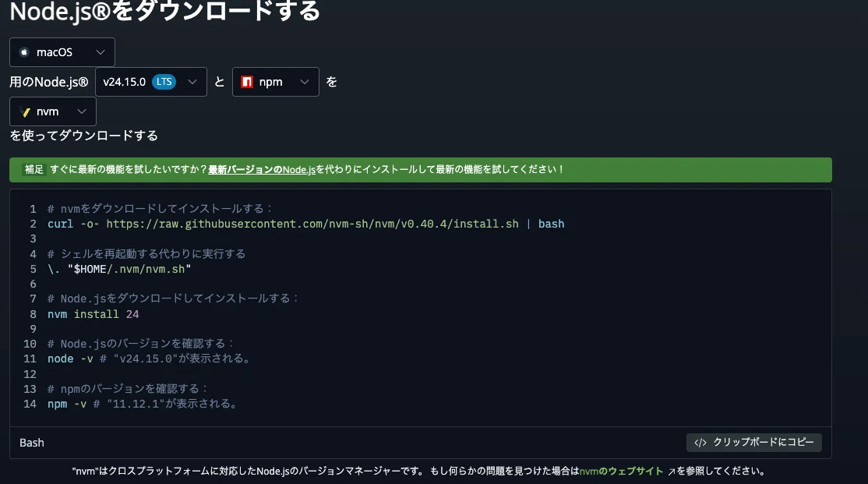Open the npm package manager dropdown
The width and height of the screenshot is (868, 484).
point(276,82)
